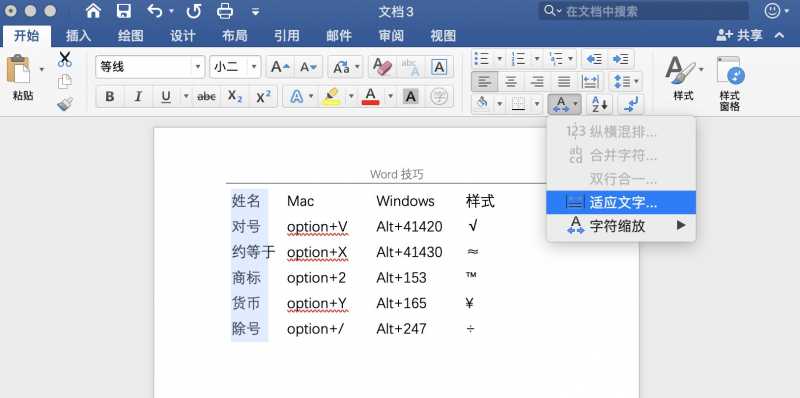
Task: Switch to the 设计 tab
Action: point(183,36)
